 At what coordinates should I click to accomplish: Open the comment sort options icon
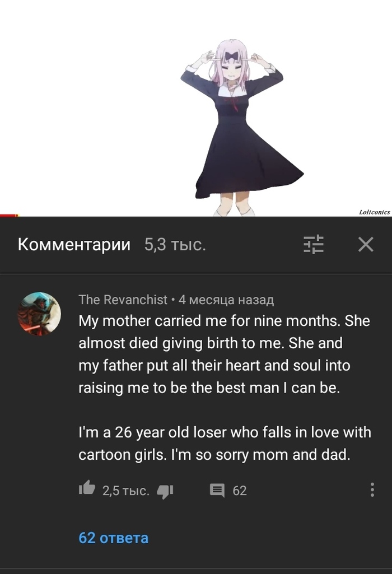tap(314, 244)
